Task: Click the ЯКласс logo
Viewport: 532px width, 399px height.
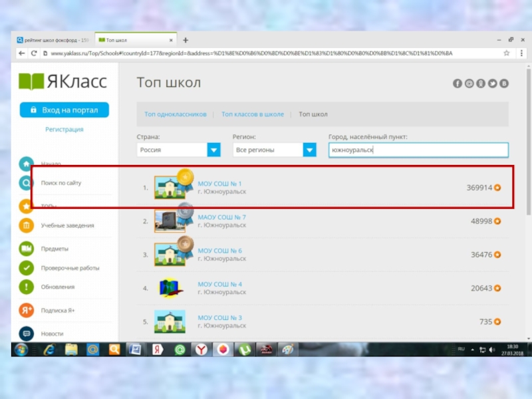Action: click(x=63, y=82)
